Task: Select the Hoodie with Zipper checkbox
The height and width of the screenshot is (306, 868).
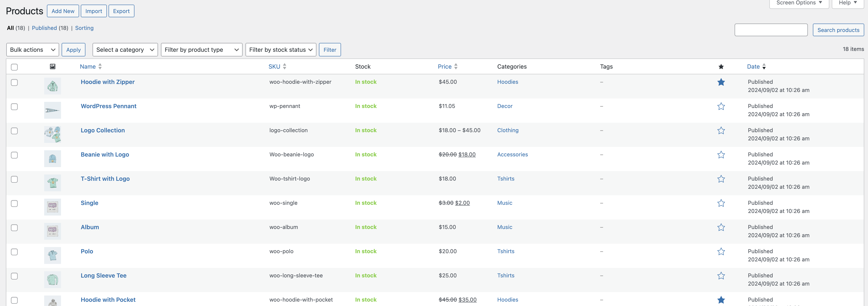Action: 14,82
